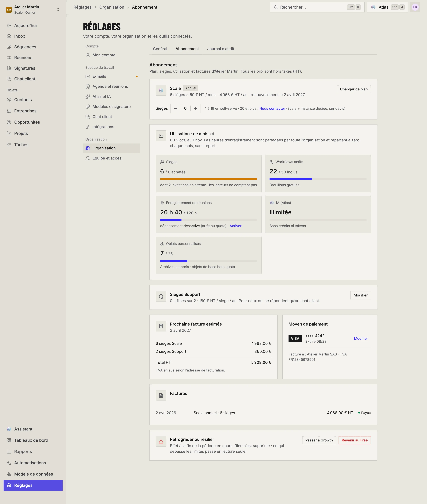Image resolution: width=427 pixels, height=504 pixels.
Task: Click the Modèle de données icon
Action: point(9,474)
